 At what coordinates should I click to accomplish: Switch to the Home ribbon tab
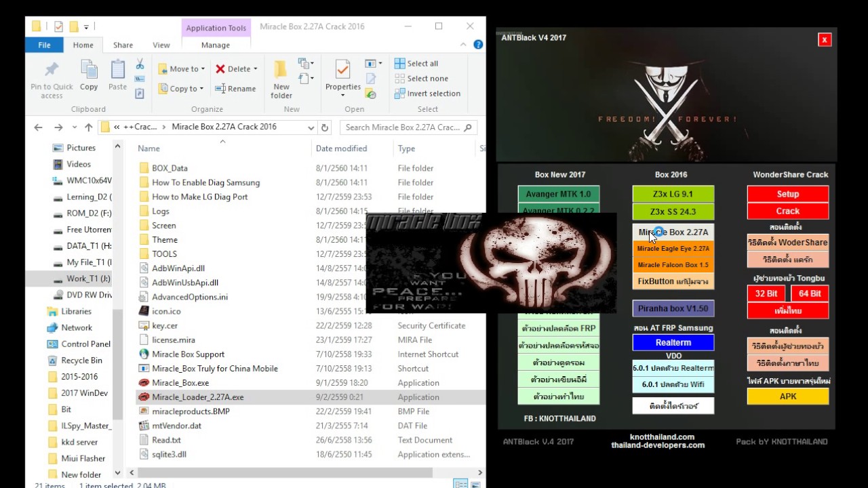(83, 45)
